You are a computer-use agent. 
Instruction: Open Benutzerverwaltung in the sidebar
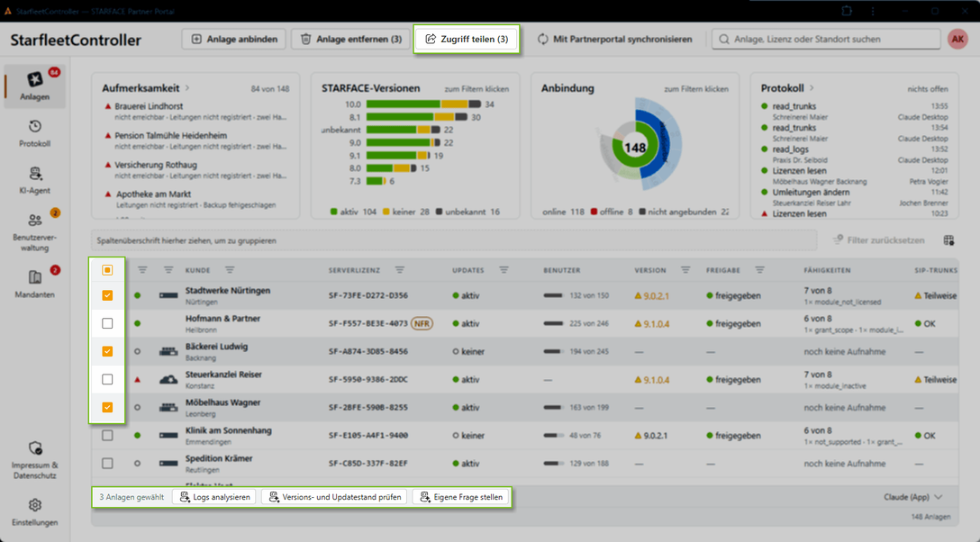[35, 231]
